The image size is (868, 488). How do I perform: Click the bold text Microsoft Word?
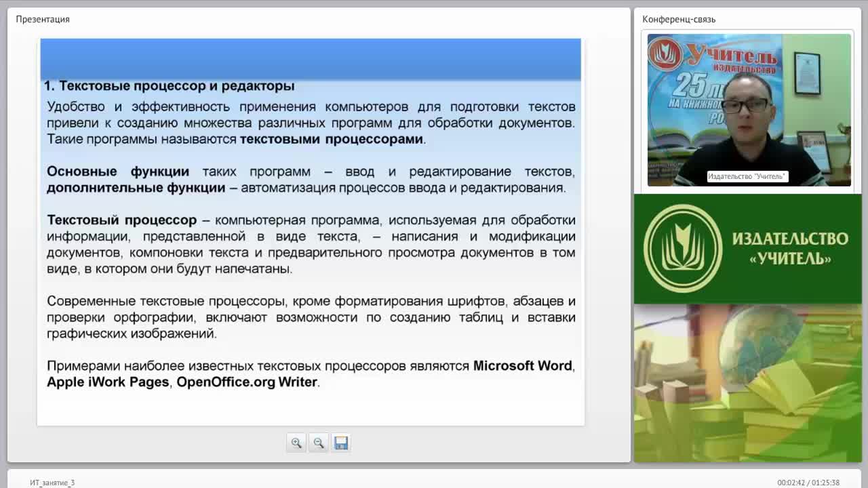[523, 365]
